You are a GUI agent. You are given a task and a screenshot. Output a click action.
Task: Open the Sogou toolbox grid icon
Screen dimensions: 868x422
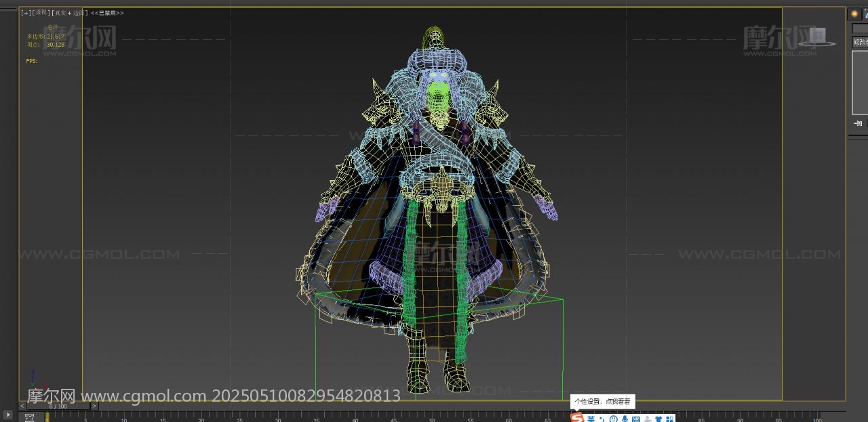click(x=669, y=419)
